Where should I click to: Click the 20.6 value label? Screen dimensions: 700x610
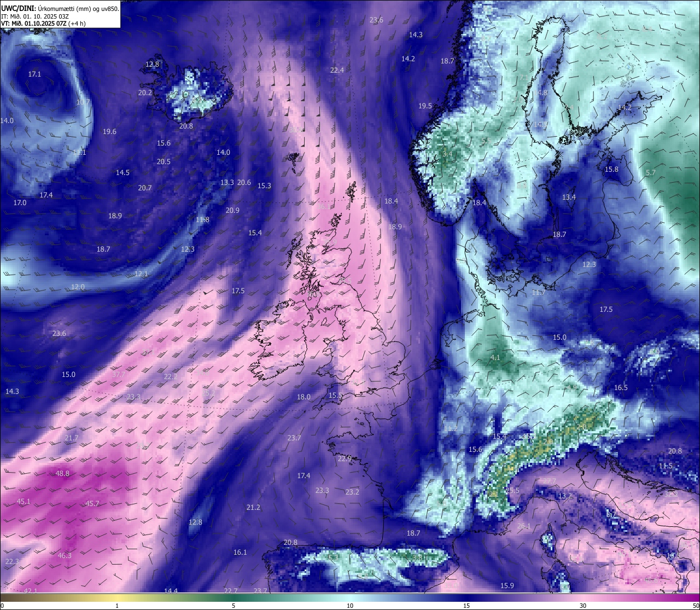point(244,182)
